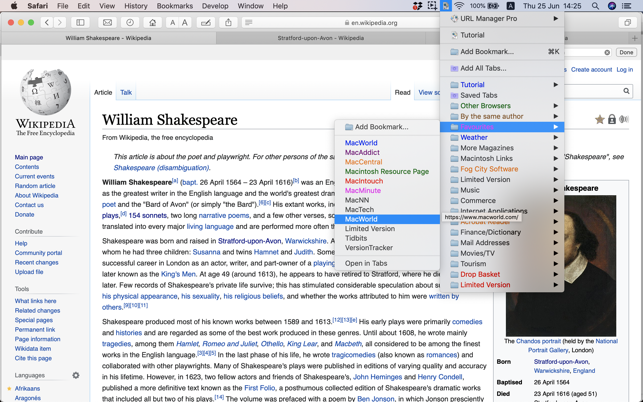
Task: Open the Wi-Fi status menu
Action: tap(459, 6)
